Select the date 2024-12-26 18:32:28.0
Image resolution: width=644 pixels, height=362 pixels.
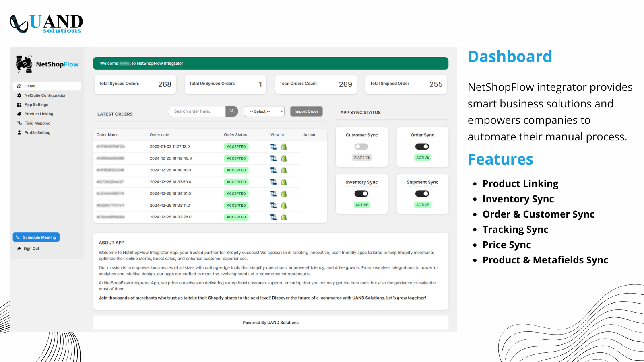pos(171,217)
